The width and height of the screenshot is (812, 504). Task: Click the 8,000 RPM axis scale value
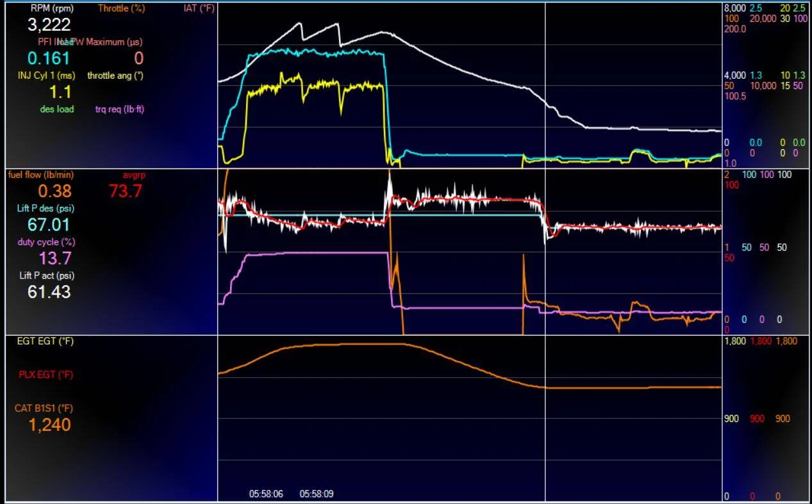[735, 8]
